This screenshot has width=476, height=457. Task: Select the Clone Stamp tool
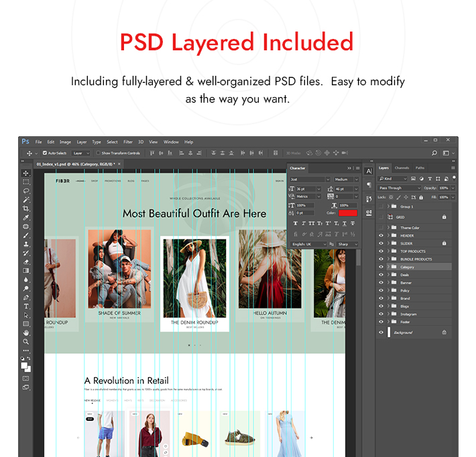26,244
